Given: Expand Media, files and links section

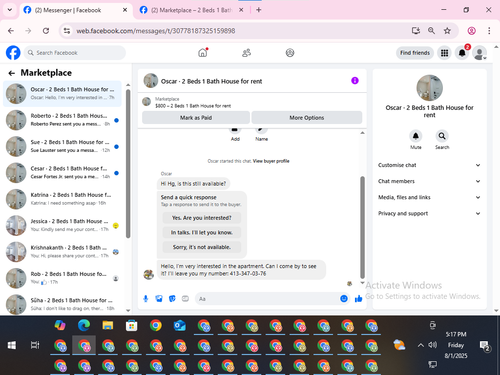Looking at the screenshot, I should (x=429, y=197).
